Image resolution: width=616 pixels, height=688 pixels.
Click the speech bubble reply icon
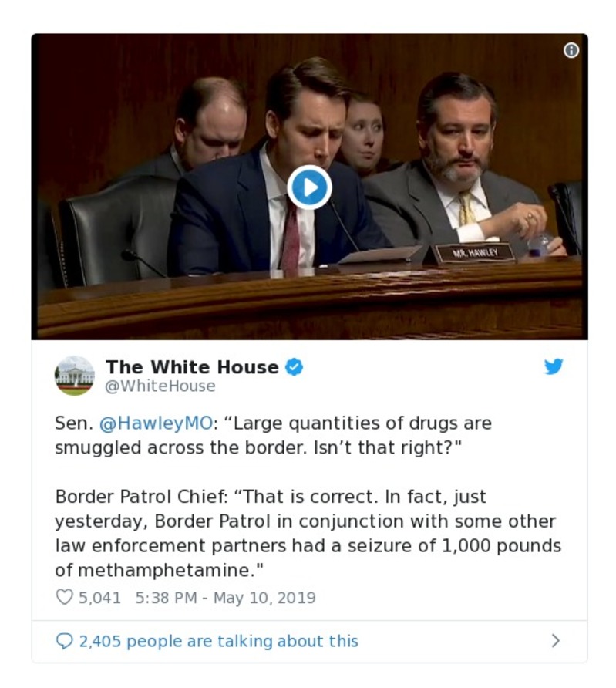click(x=65, y=641)
